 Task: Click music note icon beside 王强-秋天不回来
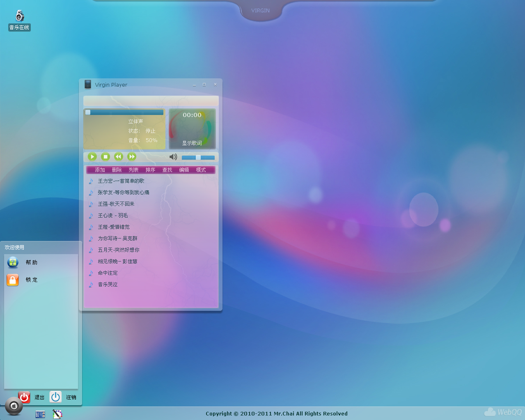pyautogui.click(x=91, y=204)
